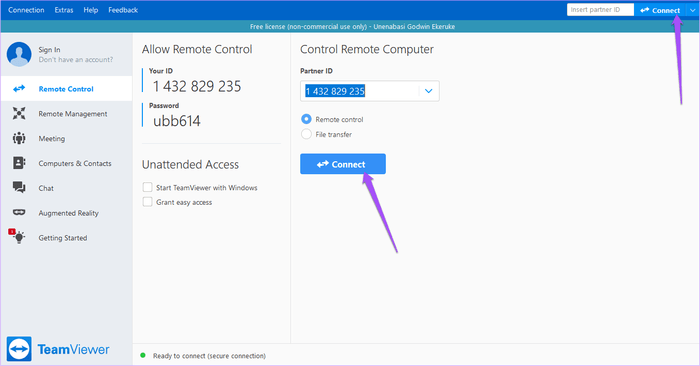This screenshot has height=366, width=700.
Task: Open the Meeting section
Action: point(67,138)
